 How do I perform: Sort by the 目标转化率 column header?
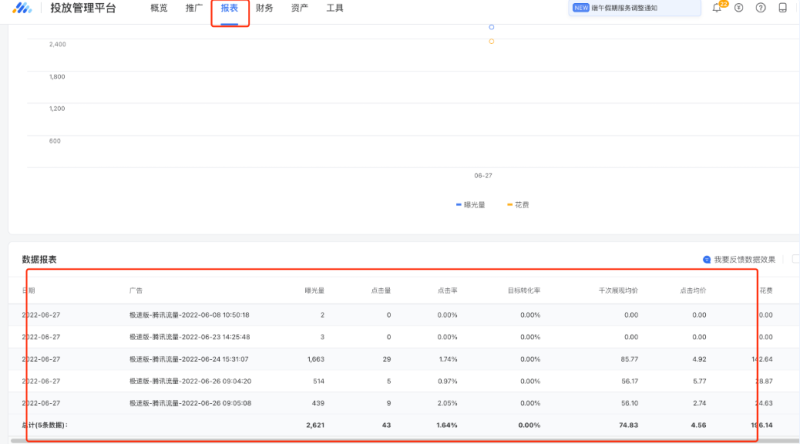coord(524,290)
